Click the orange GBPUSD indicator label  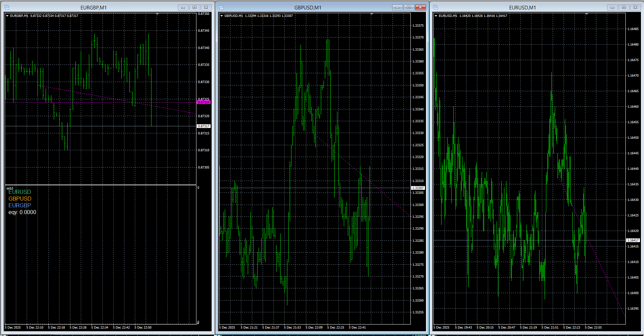point(20,199)
